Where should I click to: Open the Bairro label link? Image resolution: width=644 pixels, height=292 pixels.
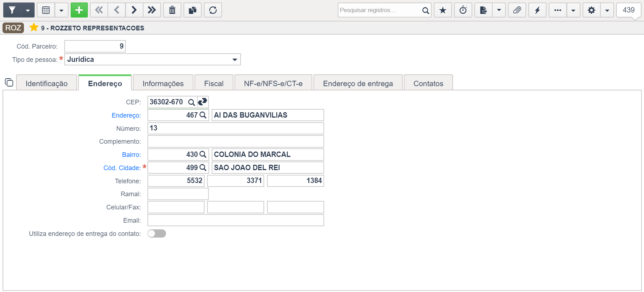click(131, 155)
